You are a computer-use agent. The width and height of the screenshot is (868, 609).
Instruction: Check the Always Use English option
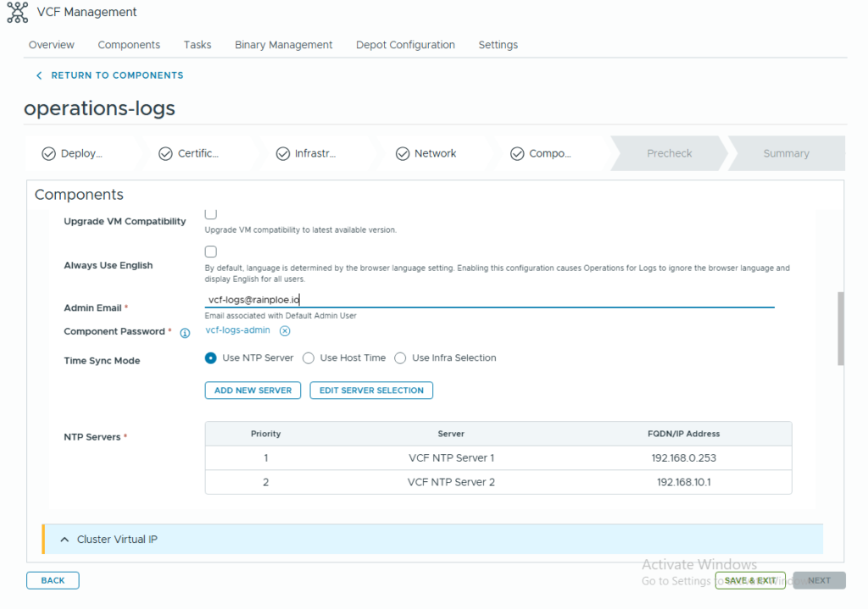pyautogui.click(x=211, y=252)
